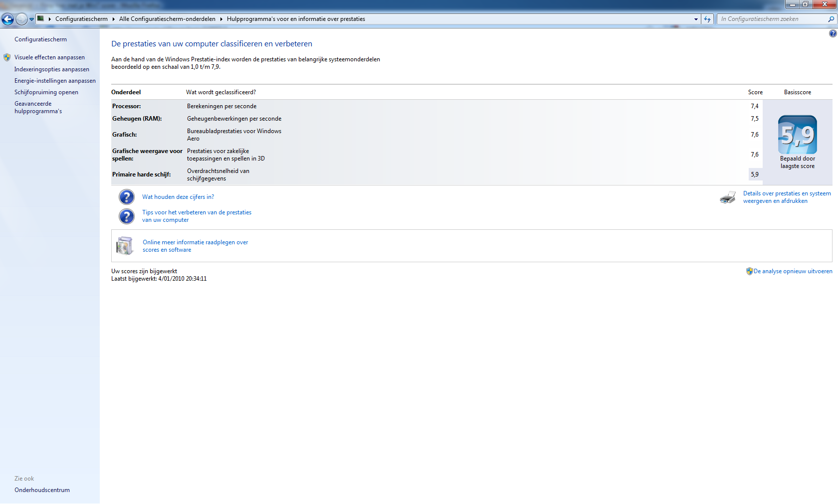Open Online meer informatie raadplegen over scores link
Viewport: 838px width, 504px height.
(x=196, y=246)
